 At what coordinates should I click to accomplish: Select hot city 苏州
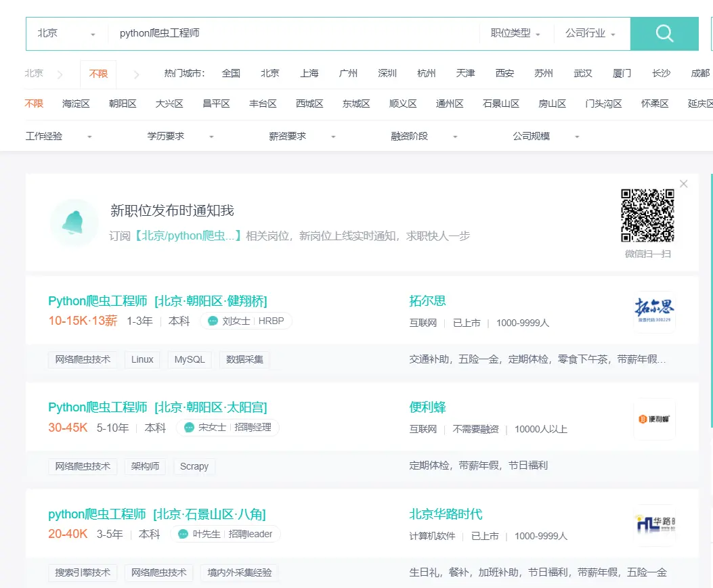(544, 73)
